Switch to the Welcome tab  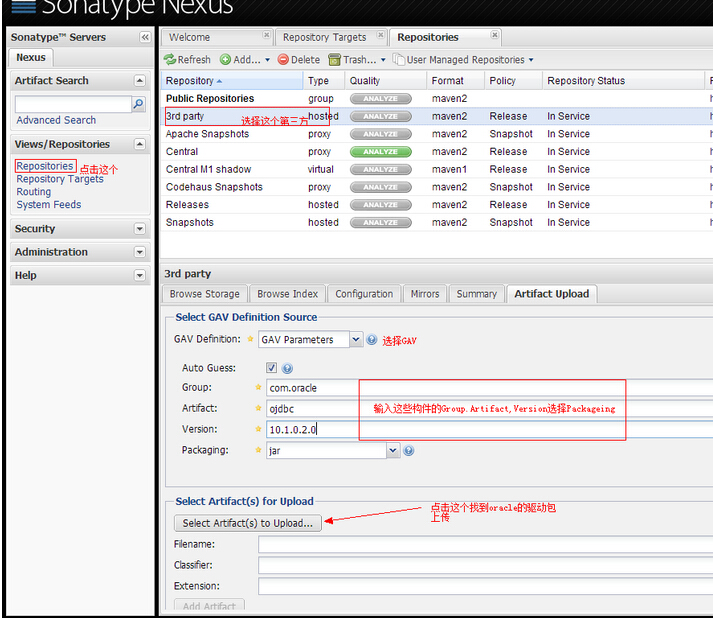click(x=190, y=37)
